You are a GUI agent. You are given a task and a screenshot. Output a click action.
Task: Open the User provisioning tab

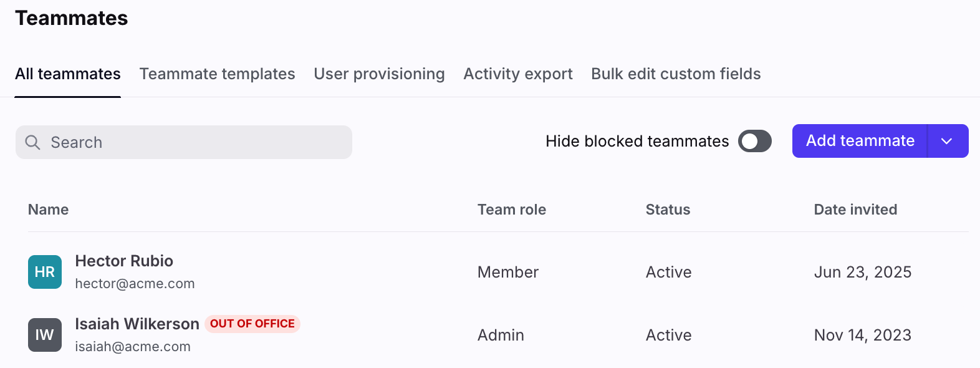coord(379,74)
